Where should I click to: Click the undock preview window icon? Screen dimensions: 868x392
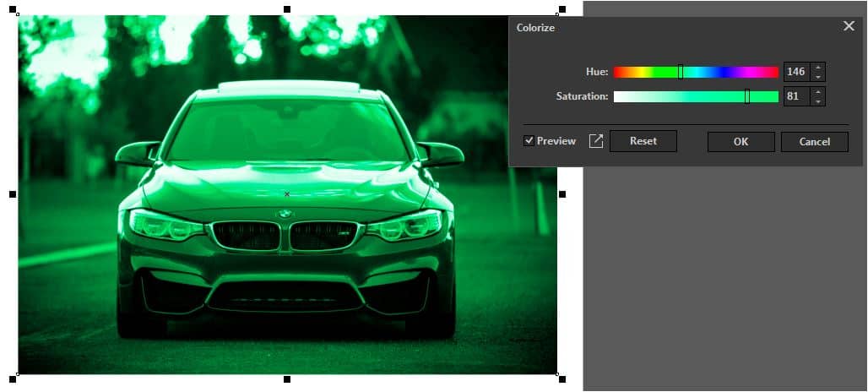tap(595, 141)
